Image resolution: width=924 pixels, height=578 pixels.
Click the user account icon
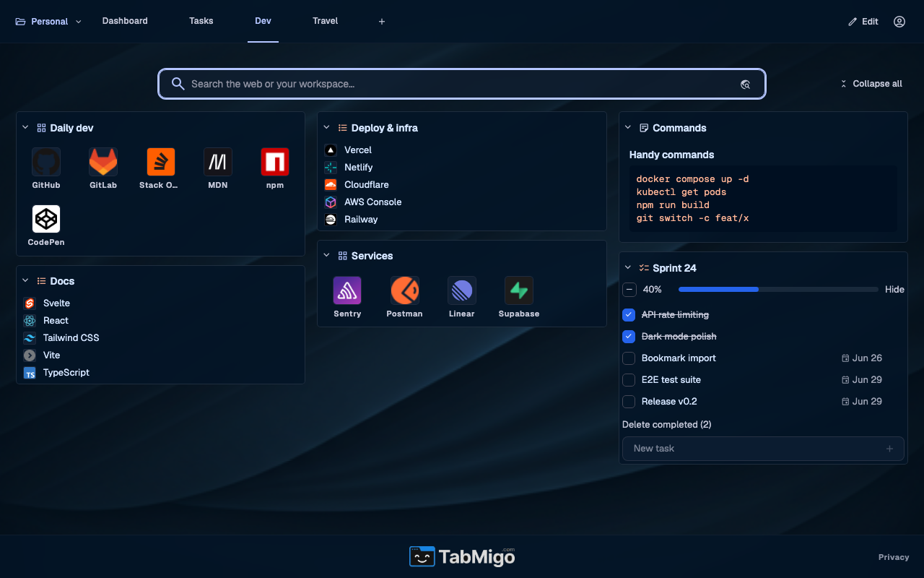(899, 22)
